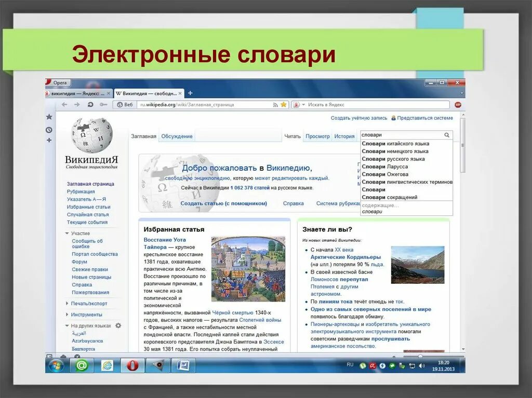This screenshot has width=532, height=398.
Task: Click Wikipedia search magnifier icon
Action: 447,135
